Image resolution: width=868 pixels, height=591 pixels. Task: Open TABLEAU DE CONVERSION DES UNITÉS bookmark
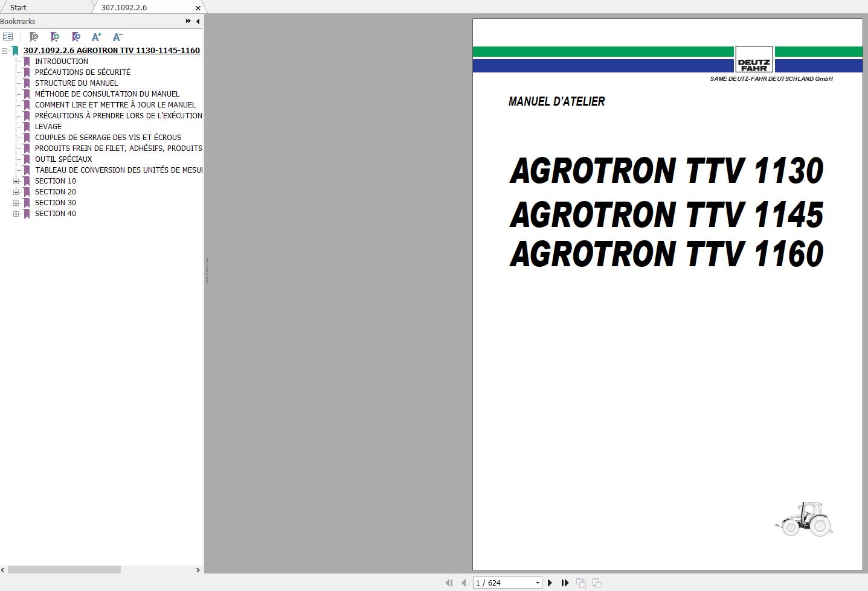click(118, 170)
